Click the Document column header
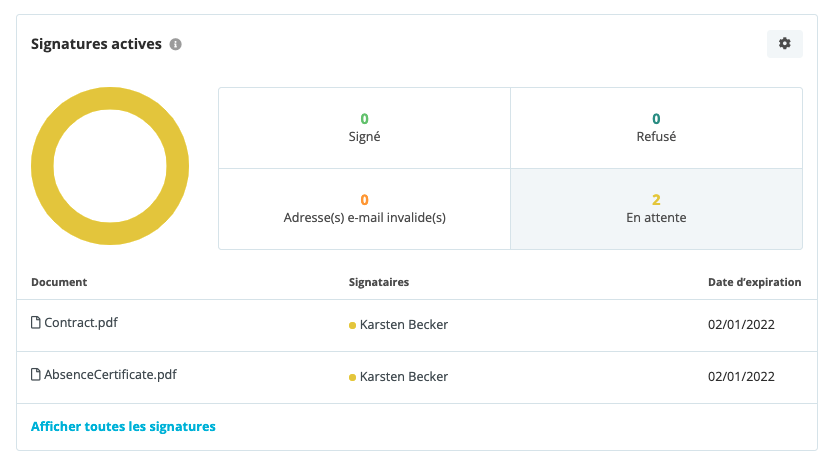The height and width of the screenshot is (468, 831). click(x=59, y=282)
